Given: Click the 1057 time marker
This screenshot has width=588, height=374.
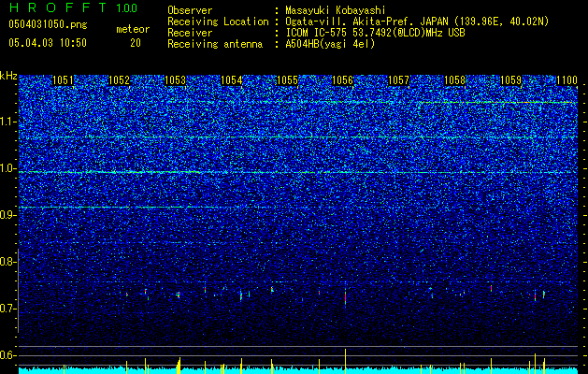Looking at the screenshot, I should click(398, 80).
